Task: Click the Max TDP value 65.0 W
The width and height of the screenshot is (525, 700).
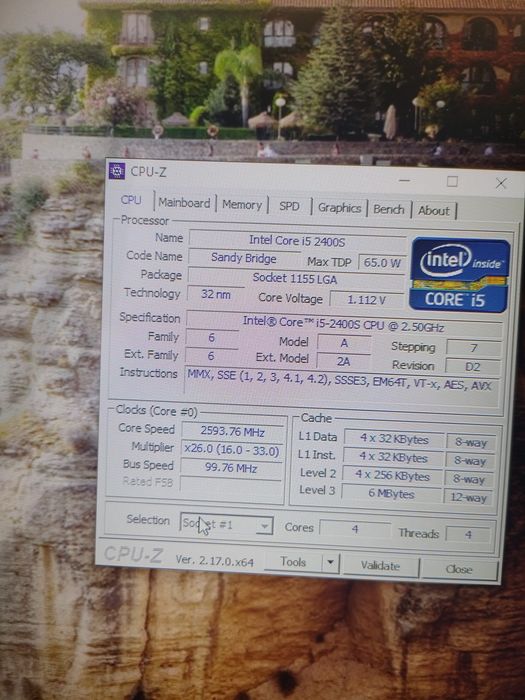Action: tap(382, 262)
